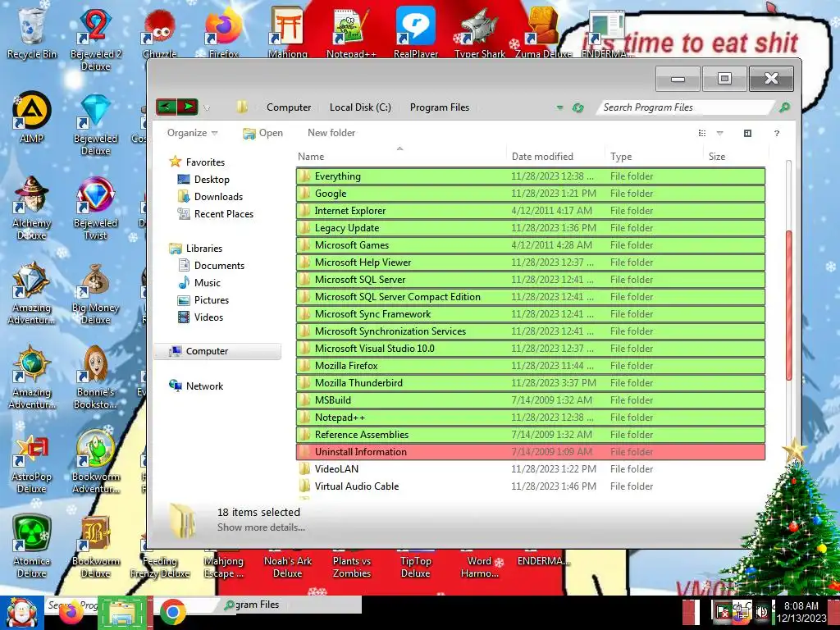This screenshot has height=630, width=840.
Task: Click the search magnifier icon
Action: coord(784,107)
